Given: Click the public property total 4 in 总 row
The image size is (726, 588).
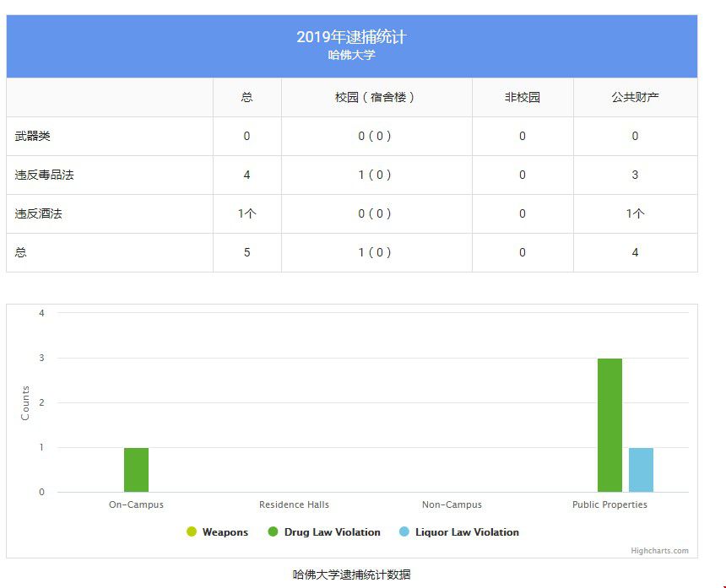Looking at the screenshot, I should pos(635,252).
